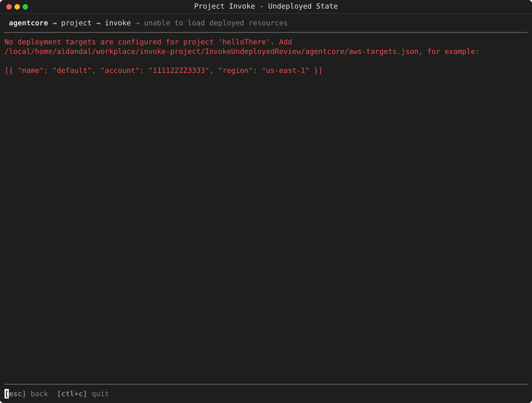Click 'unable to load deployed resources' status text
This screenshot has height=403, width=532.
click(x=216, y=23)
